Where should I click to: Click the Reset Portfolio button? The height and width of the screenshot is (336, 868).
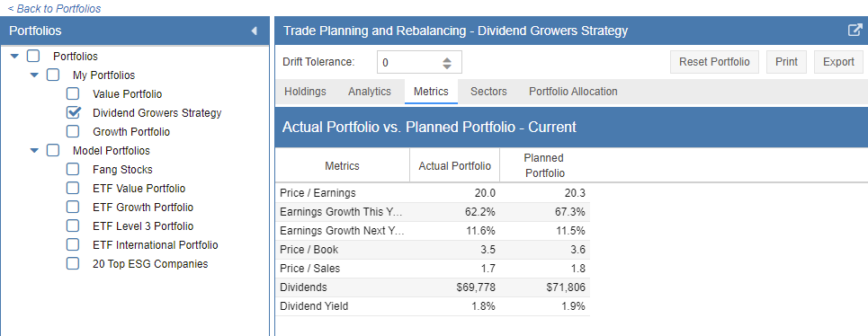click(714, 62)
